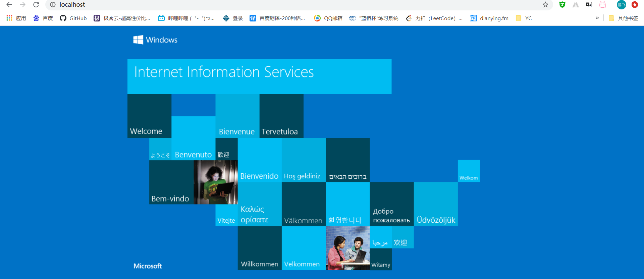Focus the address bar showing localhost
This screenshot has width=644, height=279.
pyautogui.click(x=299, y=5)
